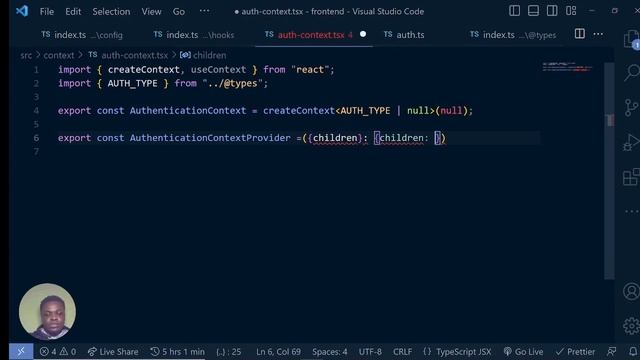Click src in the breadcrumb

coord(26,55)
